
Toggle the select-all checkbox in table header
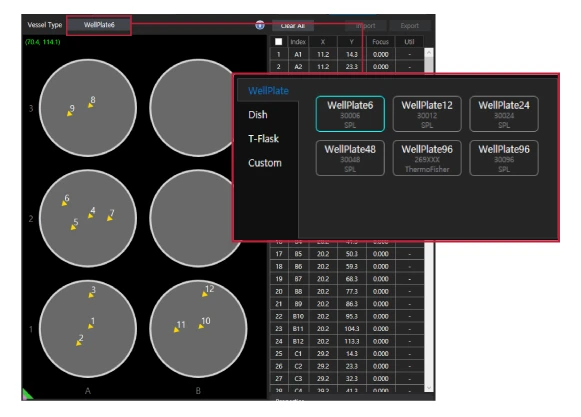[279, 42]
